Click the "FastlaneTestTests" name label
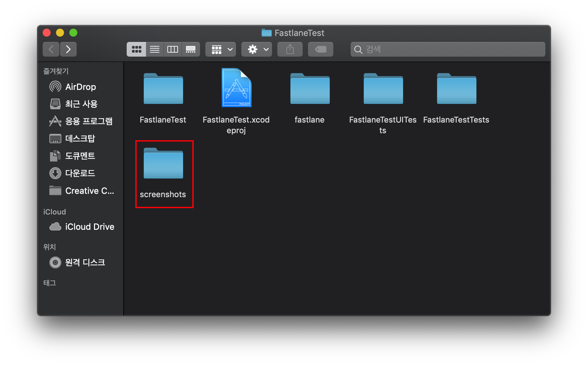The image size is (588, 365). pos(456,120)
